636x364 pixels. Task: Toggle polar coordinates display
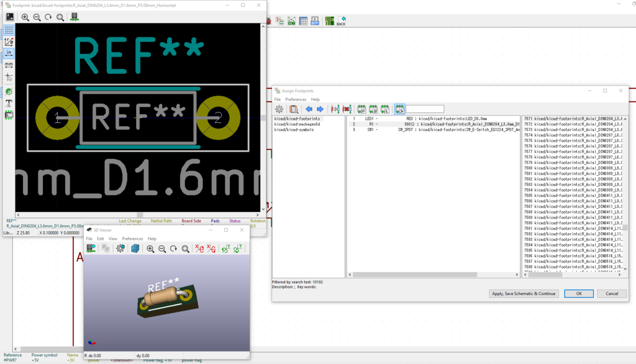[9, 42]
